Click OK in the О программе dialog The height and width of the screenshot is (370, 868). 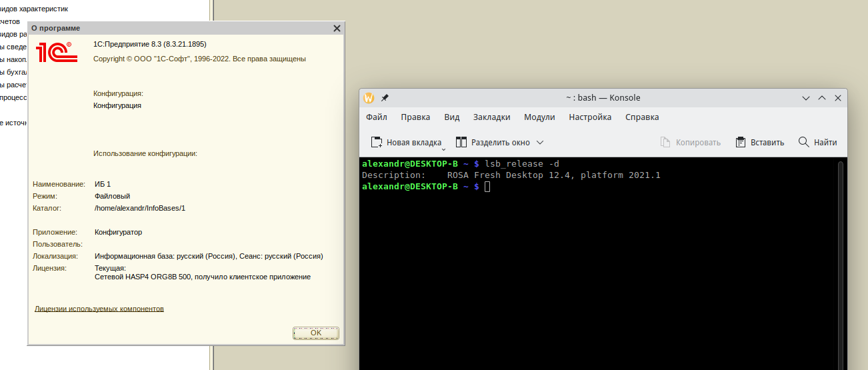[316, 333]
